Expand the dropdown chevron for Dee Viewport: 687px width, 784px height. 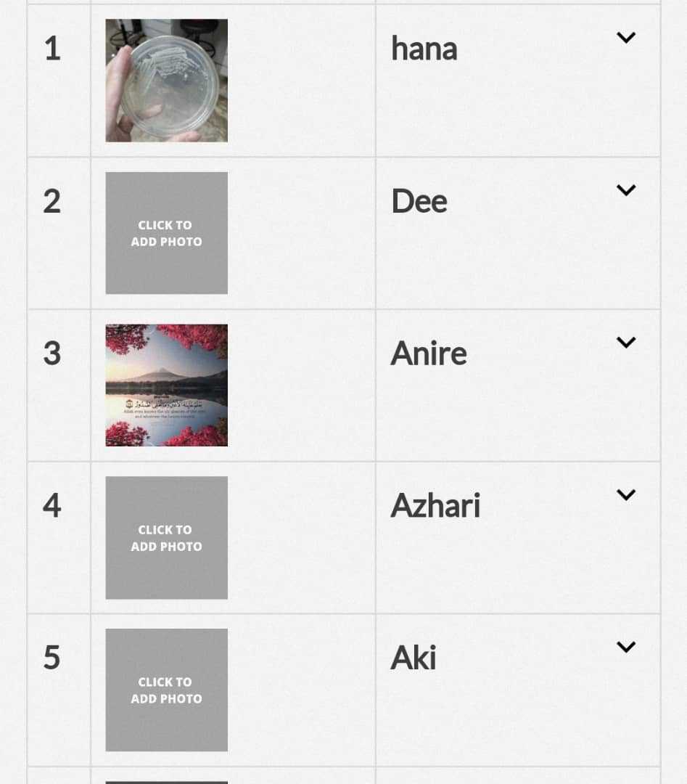click(x=625, y=190)
